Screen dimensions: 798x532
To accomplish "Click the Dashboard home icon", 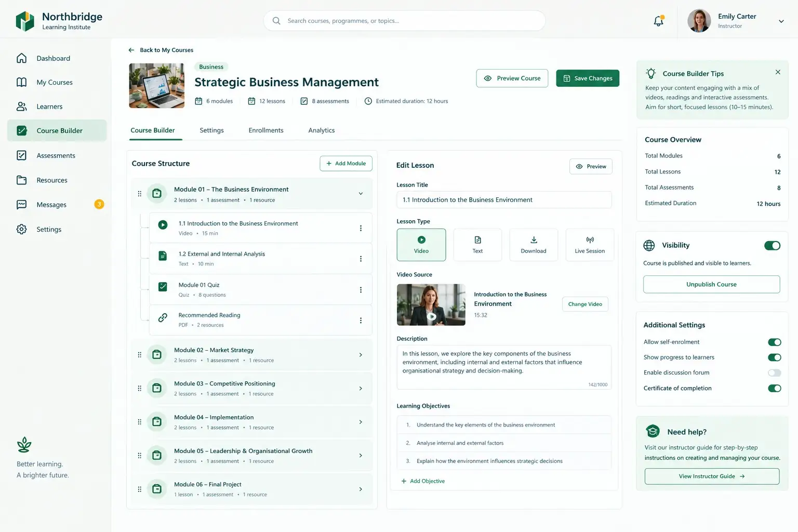I will click(21, 58).
